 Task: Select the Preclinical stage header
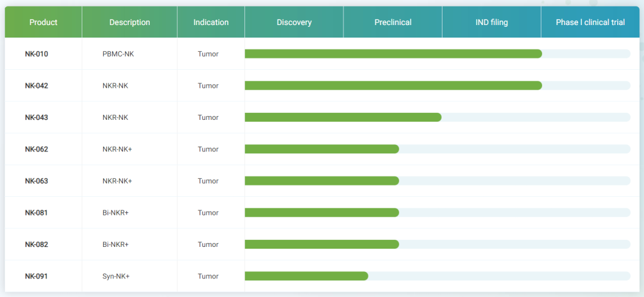393,22
